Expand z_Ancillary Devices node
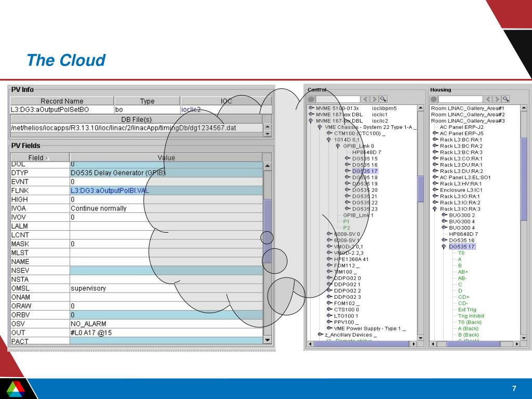This screenshot has height=399, width=532. click(x=320, y=335)
